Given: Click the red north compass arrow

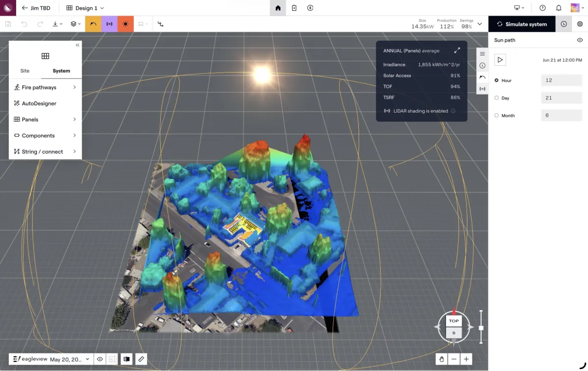Looking at the screenshot, I should [x=454, y=311].
